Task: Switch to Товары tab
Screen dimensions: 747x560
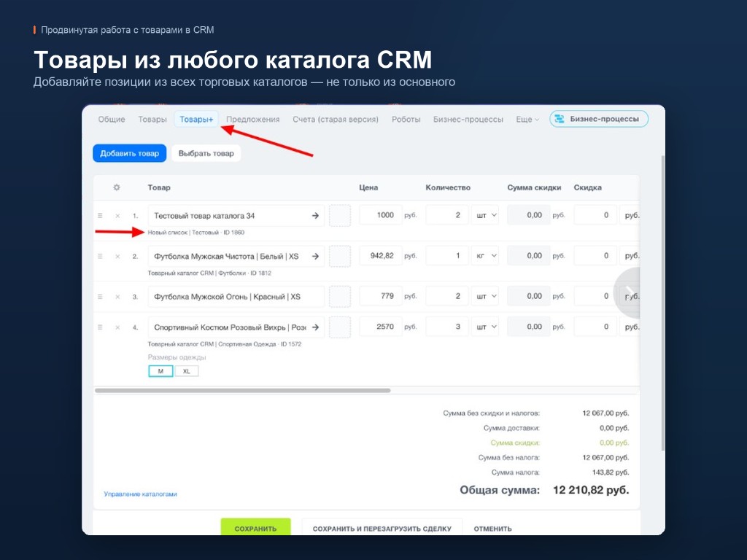Action: click(x=152, y=120)
